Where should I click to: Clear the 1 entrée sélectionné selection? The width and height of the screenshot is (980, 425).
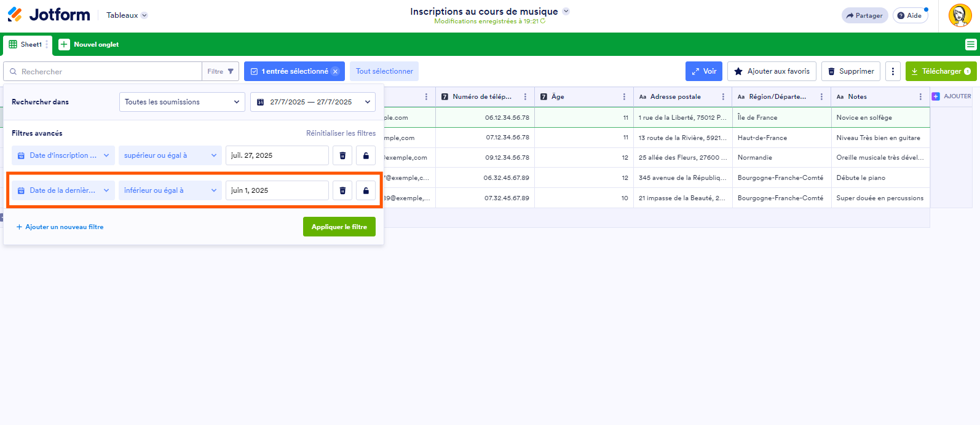pos(335,71)
